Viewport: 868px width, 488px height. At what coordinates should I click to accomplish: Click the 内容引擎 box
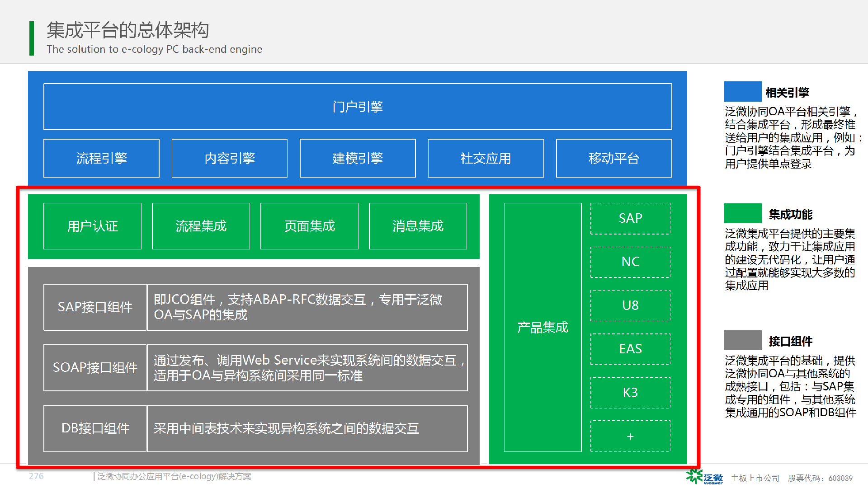click(x=230, y=158)
